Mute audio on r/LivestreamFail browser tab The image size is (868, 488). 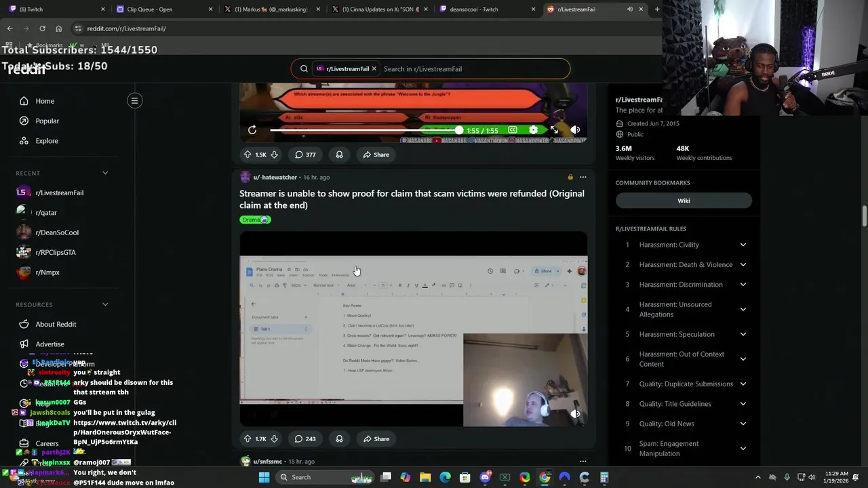click(x=630, y=9)
